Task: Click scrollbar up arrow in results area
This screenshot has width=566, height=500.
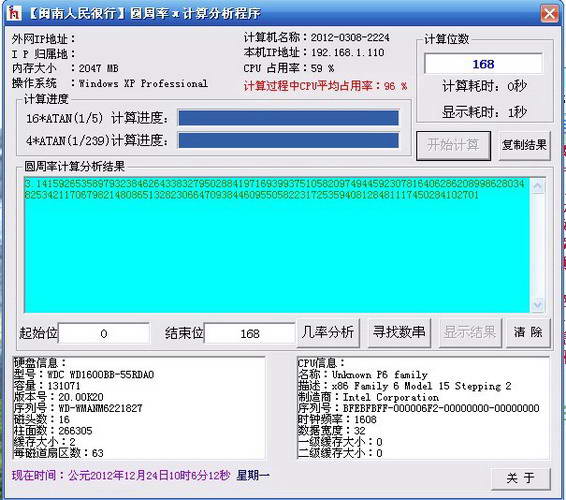Action: 537,187
